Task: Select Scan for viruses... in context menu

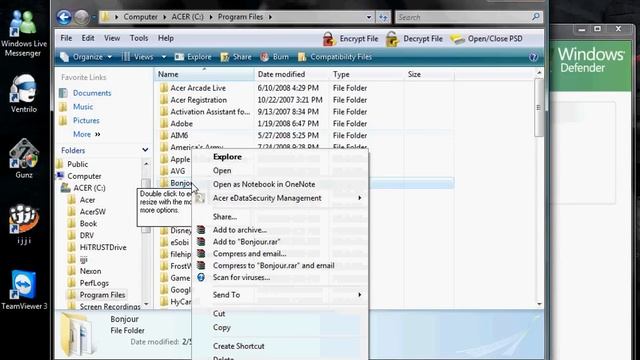Action: [241, 277]
